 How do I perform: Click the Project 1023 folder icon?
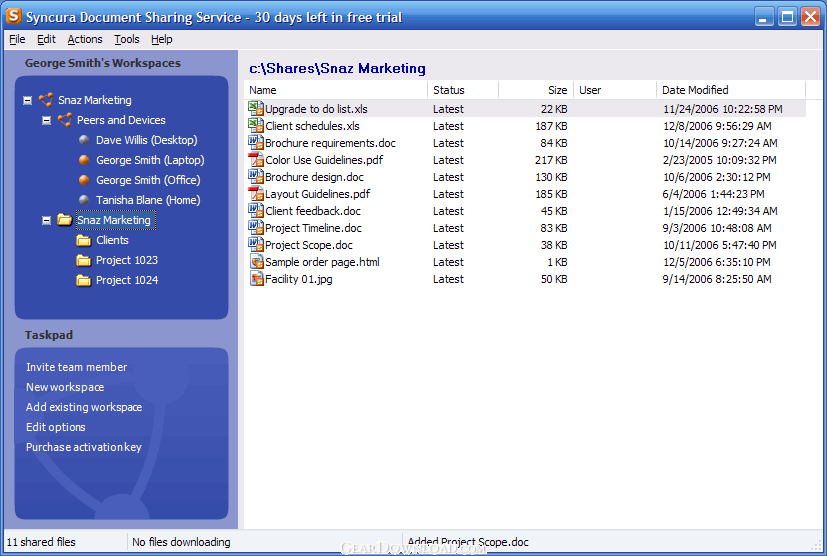(x=83, y=261)
